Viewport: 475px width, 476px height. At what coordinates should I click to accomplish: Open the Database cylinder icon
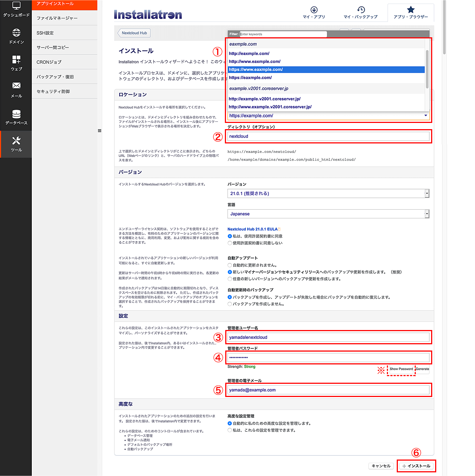(x=16, y=114)
